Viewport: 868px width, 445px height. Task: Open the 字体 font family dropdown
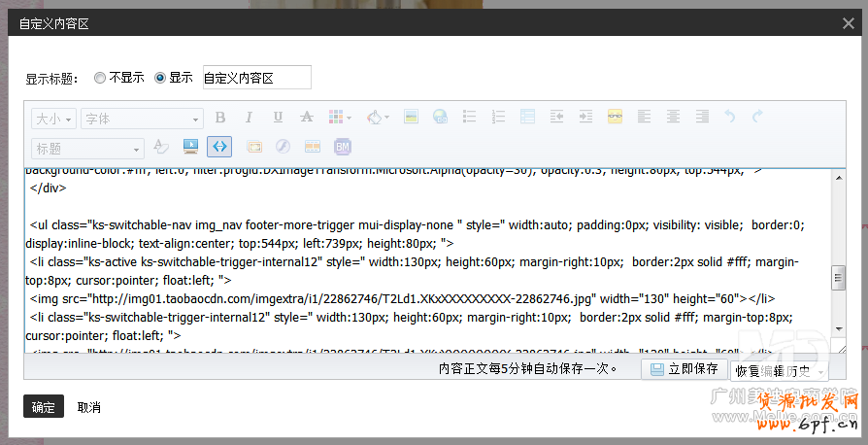coord(142,119)
